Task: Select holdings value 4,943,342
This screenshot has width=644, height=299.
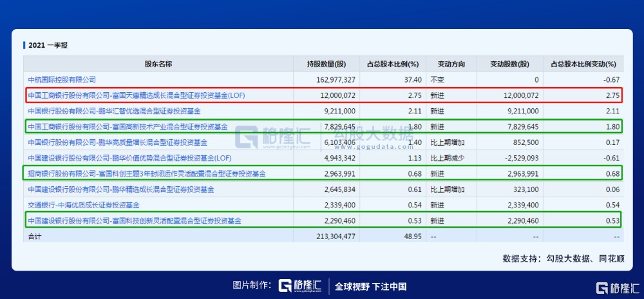Action: click(339, 158)
